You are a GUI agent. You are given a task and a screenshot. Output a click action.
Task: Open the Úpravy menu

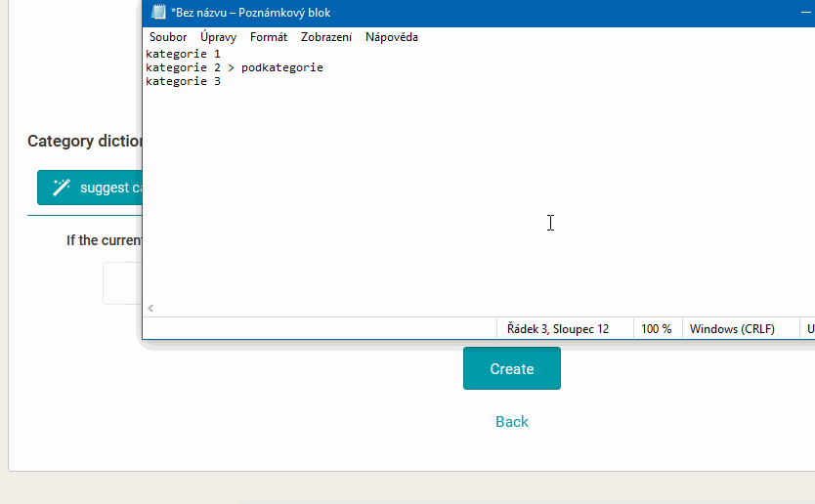218,37
